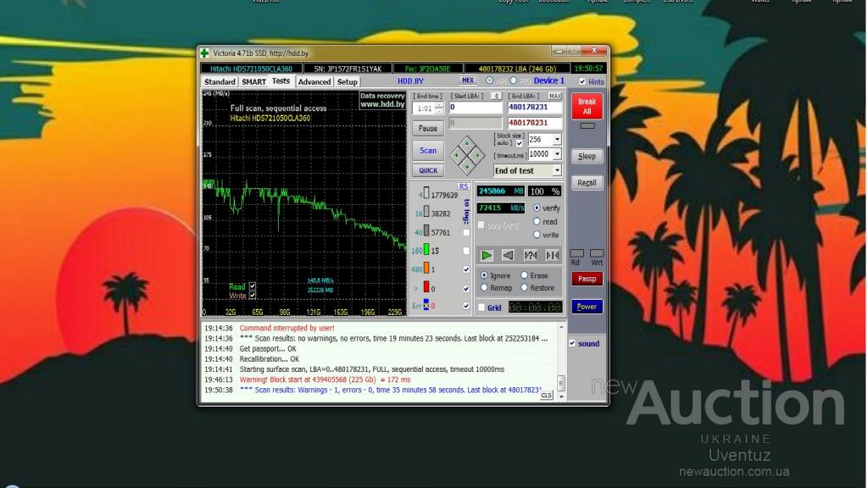Select the butterfly seek scan mode icon
The height and width of the screenshot is (488, 868).
[553, 255]
